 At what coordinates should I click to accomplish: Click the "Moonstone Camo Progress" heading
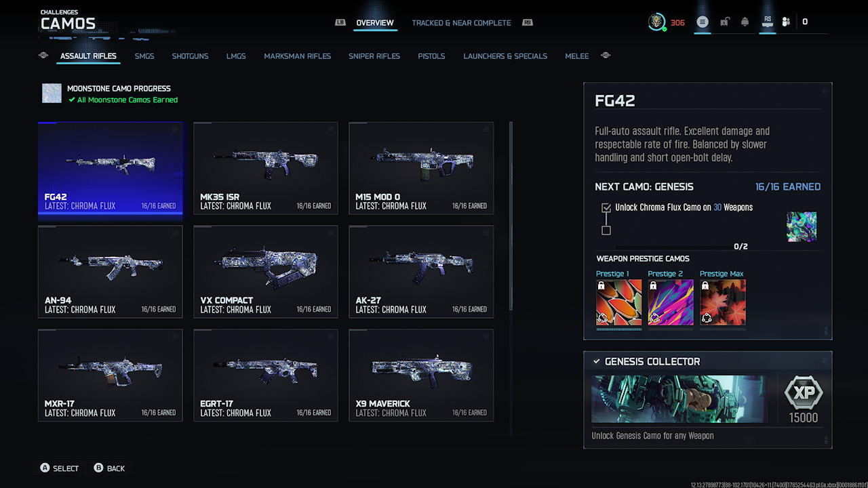119,88
